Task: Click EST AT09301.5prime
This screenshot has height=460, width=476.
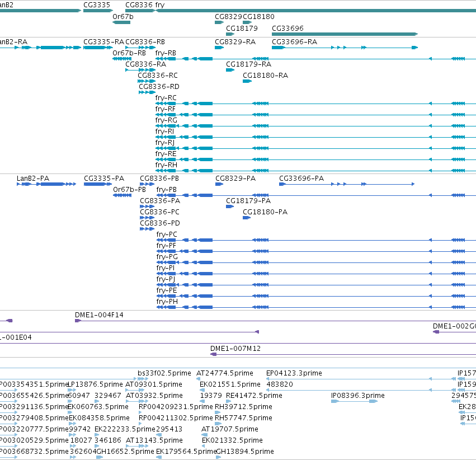Action: coord(154,384)
